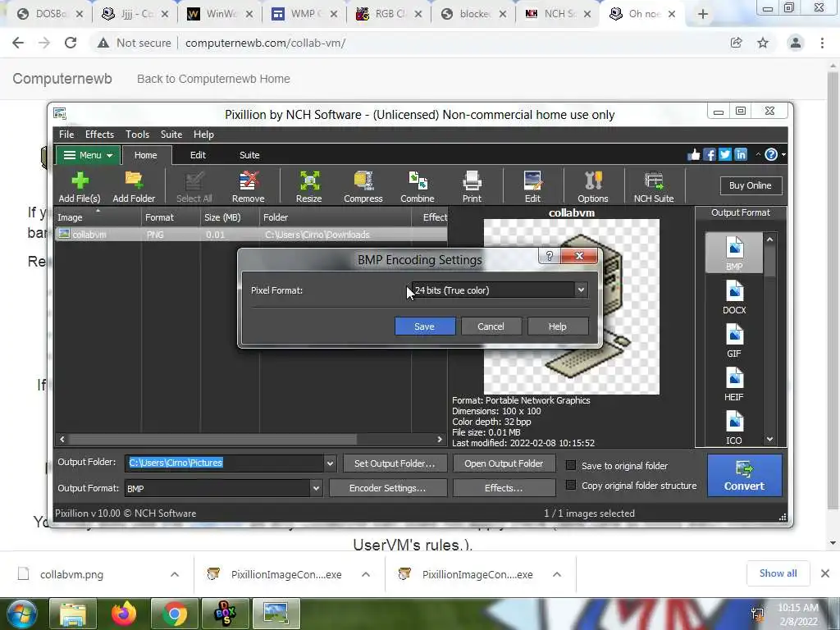Open Firefox from the taskbar

point(124,614)
